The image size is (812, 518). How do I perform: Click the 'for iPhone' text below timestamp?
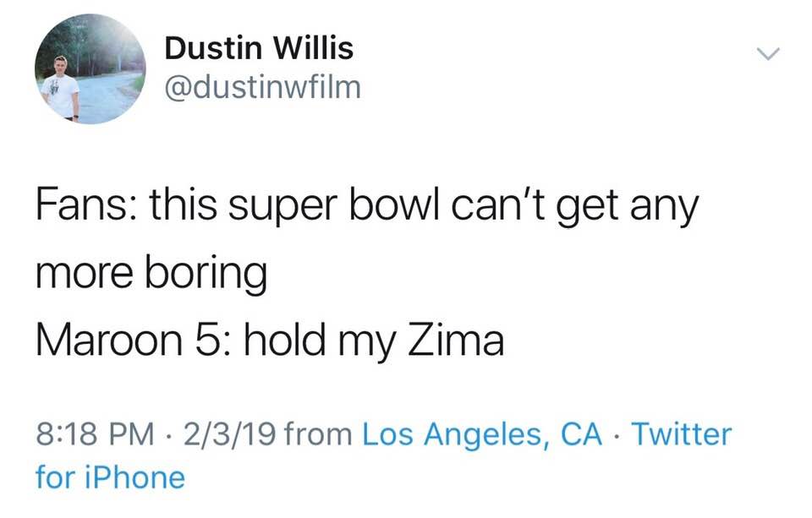click(110, 477)
